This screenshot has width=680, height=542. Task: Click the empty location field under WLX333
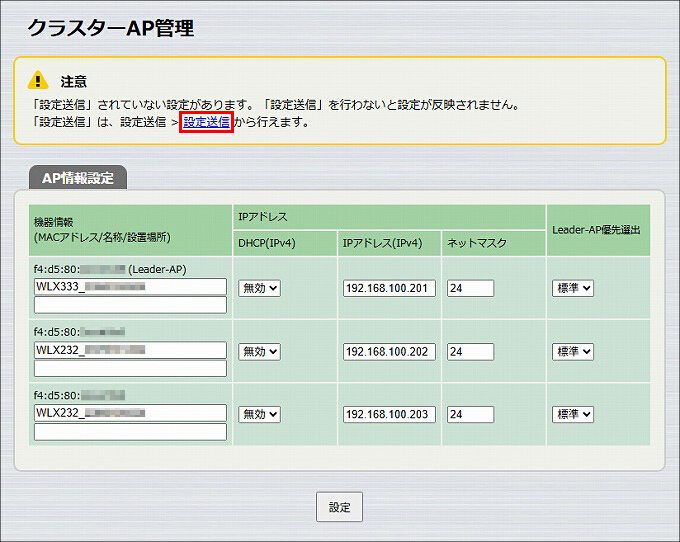(130, 305)
